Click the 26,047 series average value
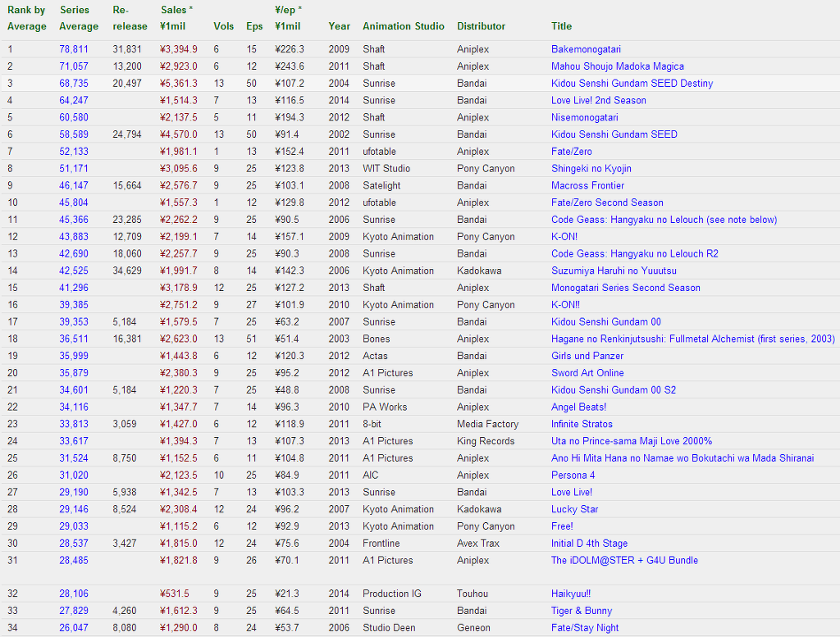The width and height of the screenshot is (840, 637). pyautogui.click(x=74, y=629)
